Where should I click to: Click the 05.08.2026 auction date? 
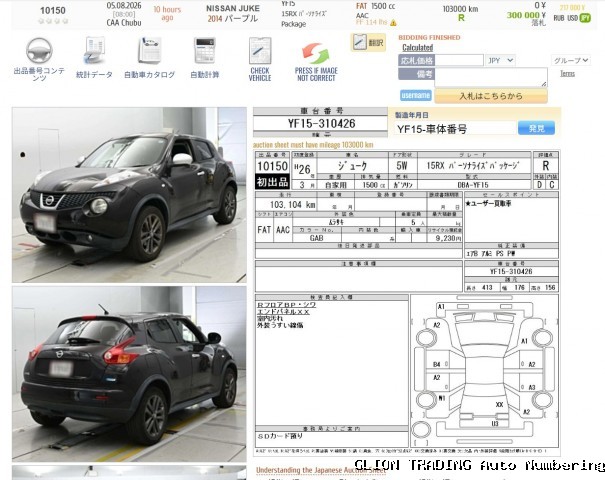(x=124, y=6)
